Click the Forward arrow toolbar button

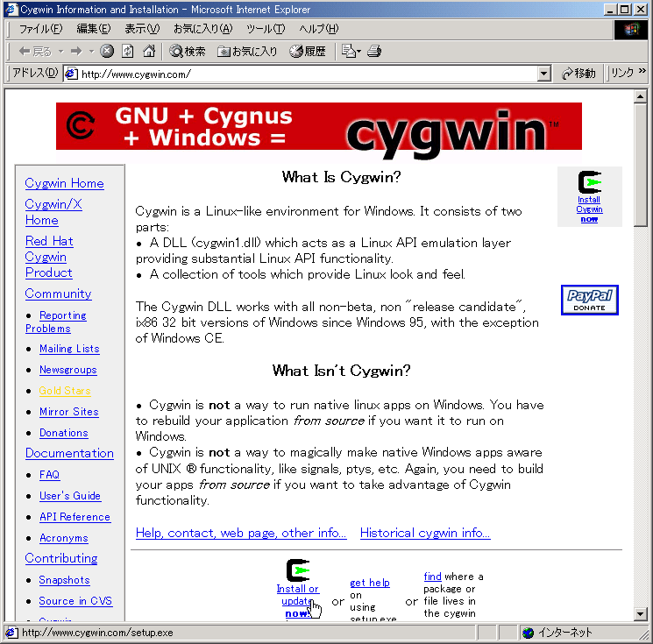coord(76,51)
